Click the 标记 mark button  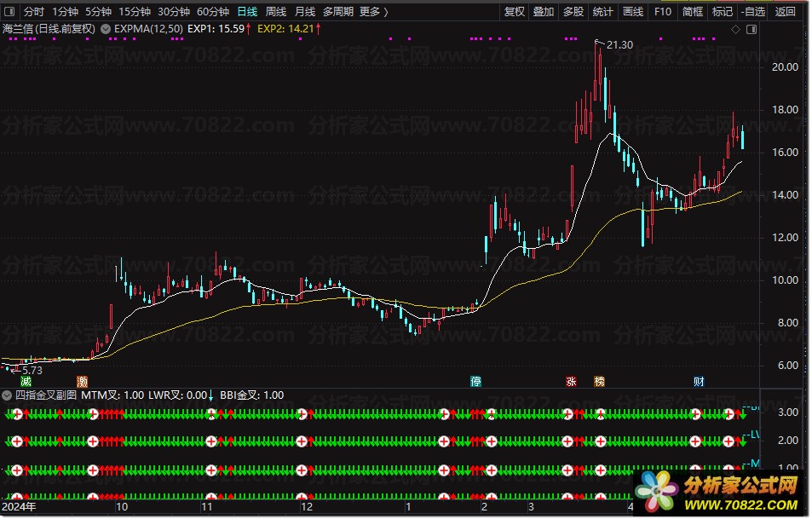tap(723, 11)
